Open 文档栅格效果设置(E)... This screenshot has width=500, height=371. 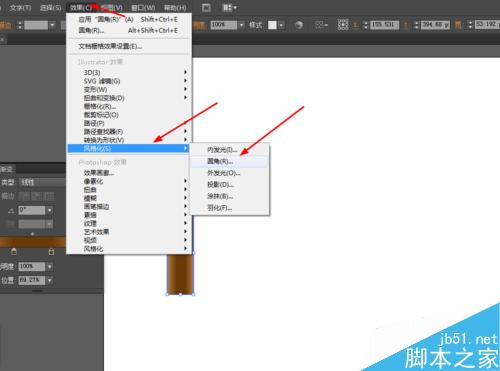[129, 46]
